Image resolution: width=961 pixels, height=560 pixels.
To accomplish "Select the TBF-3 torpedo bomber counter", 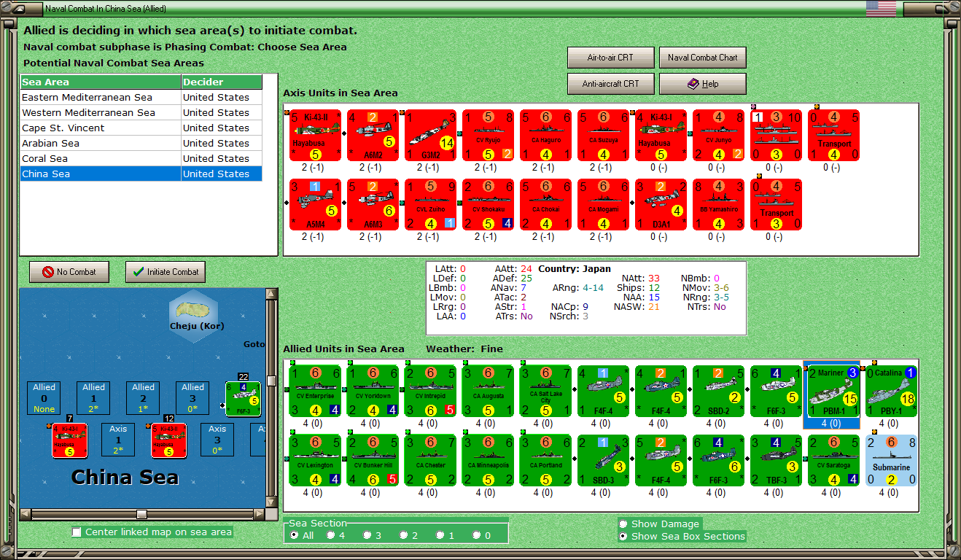I will click(x=777, y=460).
